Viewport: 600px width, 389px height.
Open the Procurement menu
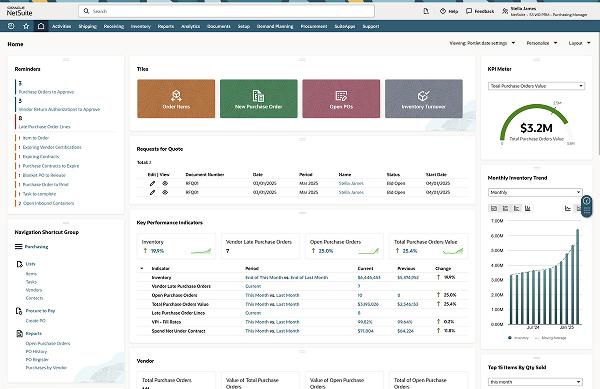[x=314, y=26]
